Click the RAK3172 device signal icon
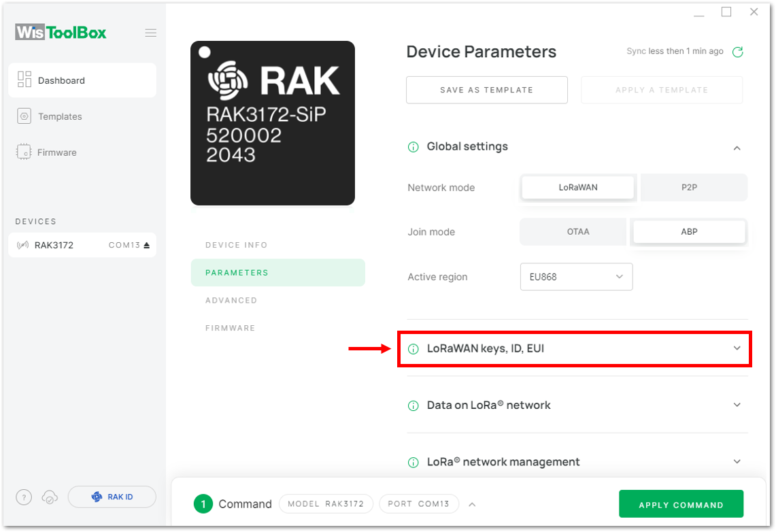 click(22, 245)
